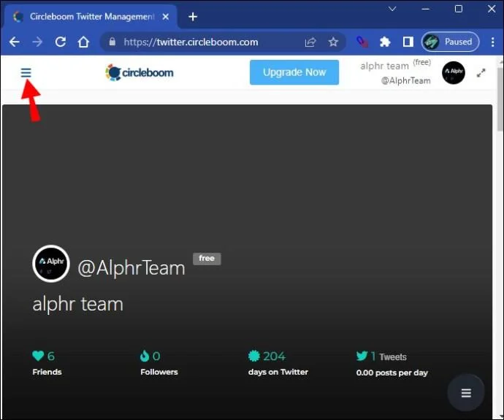Click the header alphr team name
The width and height of the screenshot is (504, 420).
tap(384, 66)
